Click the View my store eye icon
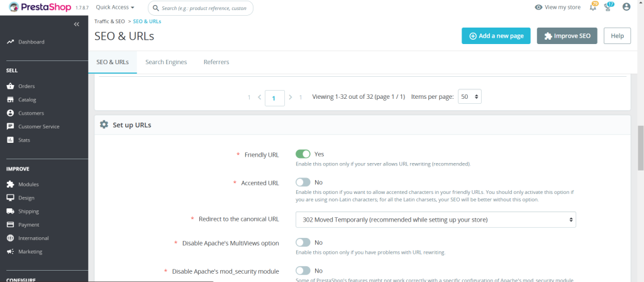 pos(538,8)
